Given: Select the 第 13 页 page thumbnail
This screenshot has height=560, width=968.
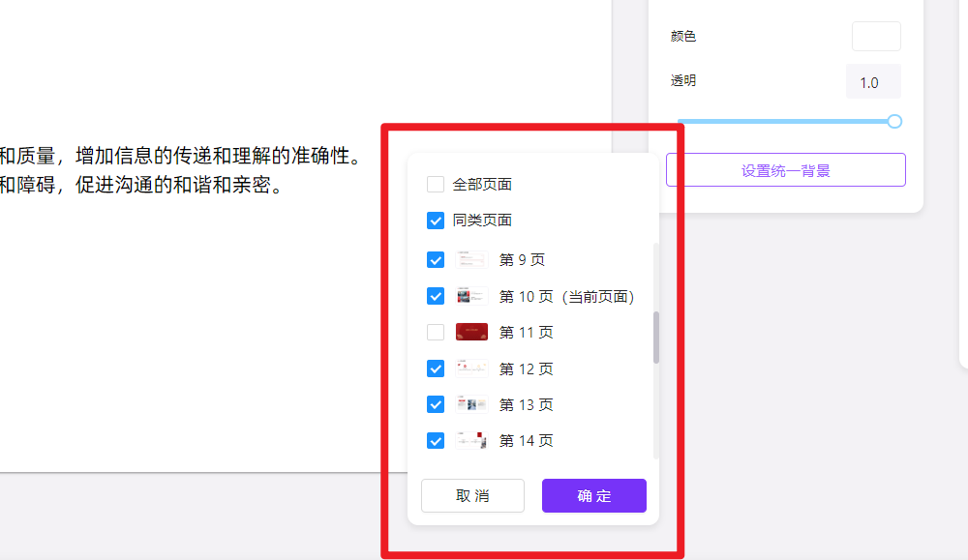Looking at the screenshot, I should coord(471,404).
